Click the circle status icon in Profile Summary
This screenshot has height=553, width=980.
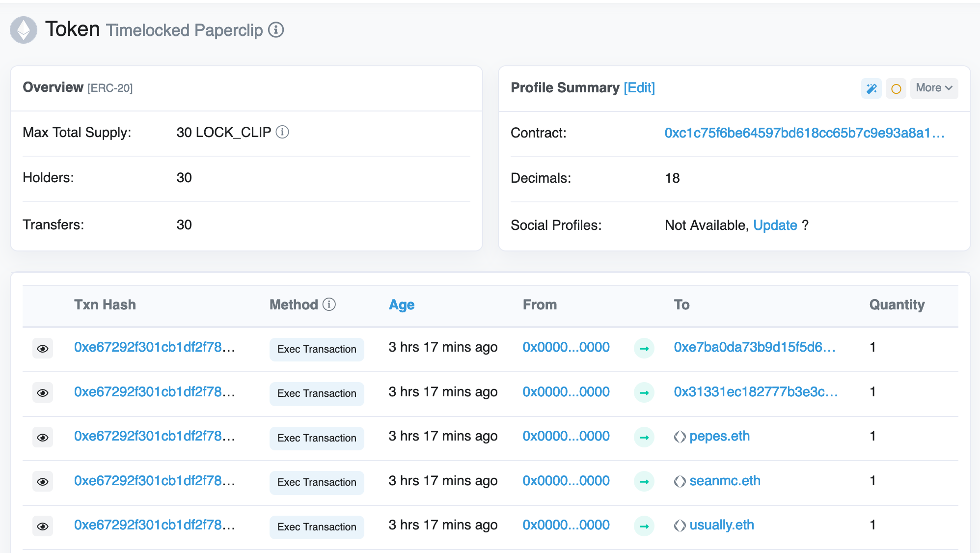pos(895,87)
